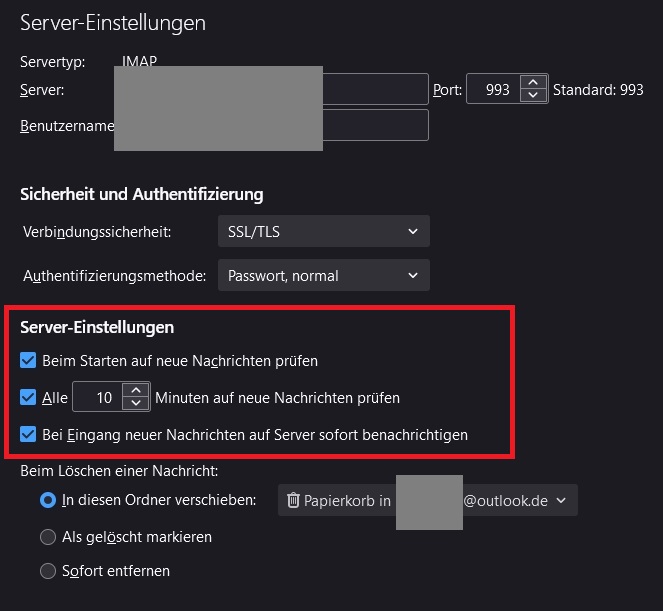Open the Papierkorb folder selection dropdown
The height and width of the screenshot is (611, 663).
(x=427, y=500)
